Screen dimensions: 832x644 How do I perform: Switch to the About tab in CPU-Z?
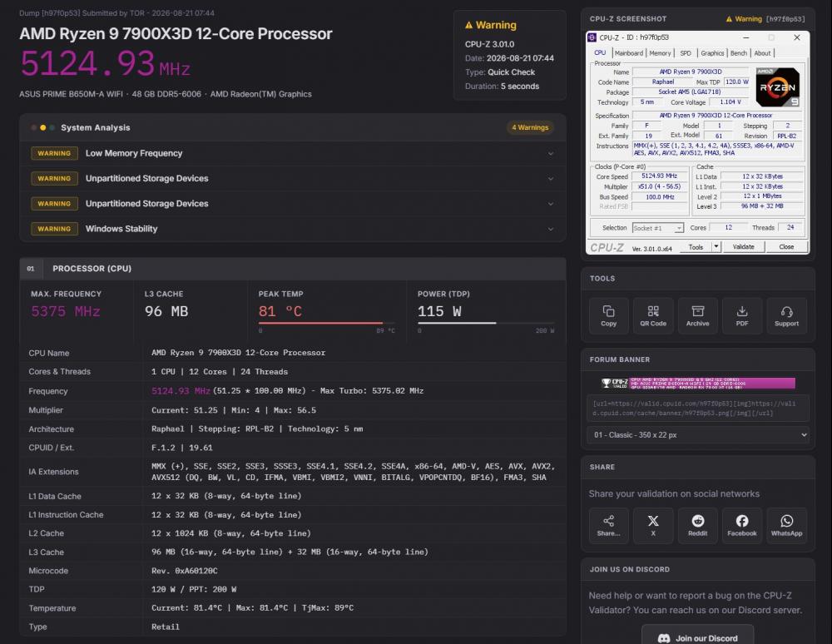[762, 53]
